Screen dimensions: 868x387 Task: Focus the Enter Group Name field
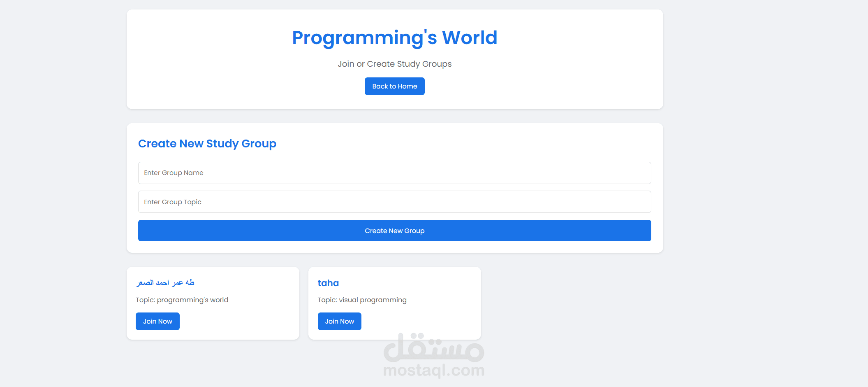(394, 173)
